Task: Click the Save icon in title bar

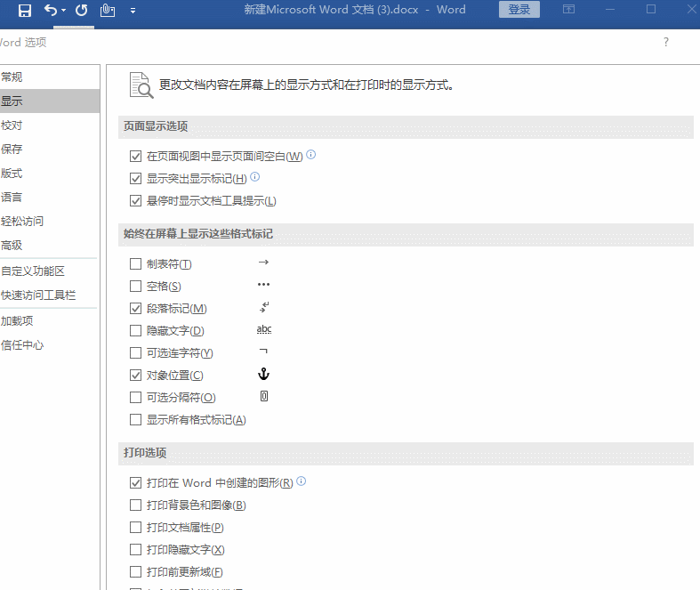Action: click(24, 11)
